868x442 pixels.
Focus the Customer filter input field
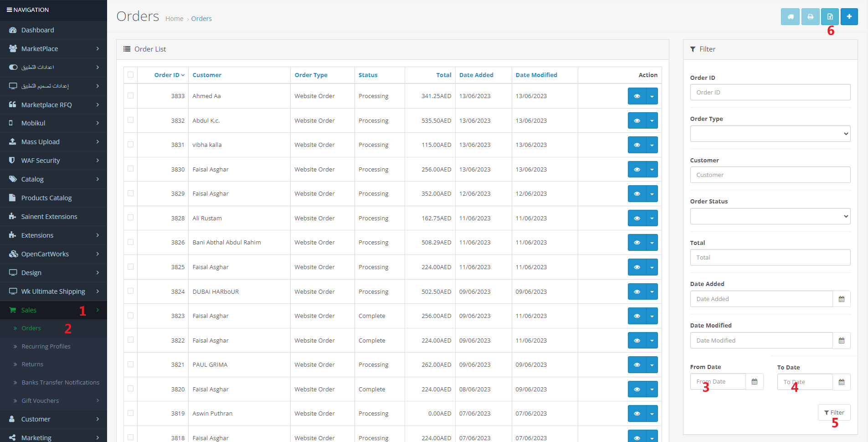pos(770,175)
